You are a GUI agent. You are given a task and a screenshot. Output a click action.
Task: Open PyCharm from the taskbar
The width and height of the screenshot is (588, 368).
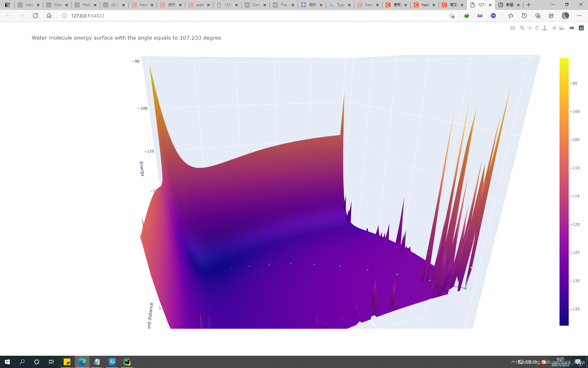pyautogui.click(x=127, y=362)
